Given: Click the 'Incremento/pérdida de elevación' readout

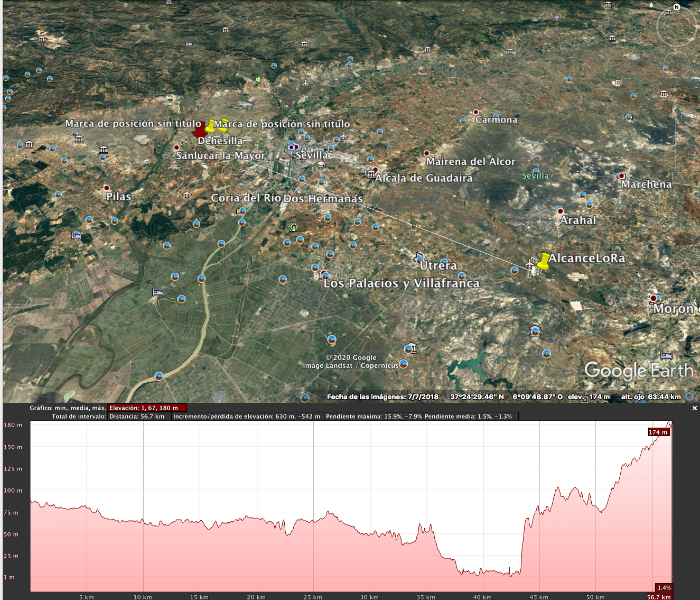Looking at the screenshot, I should [x=247, y=417].
